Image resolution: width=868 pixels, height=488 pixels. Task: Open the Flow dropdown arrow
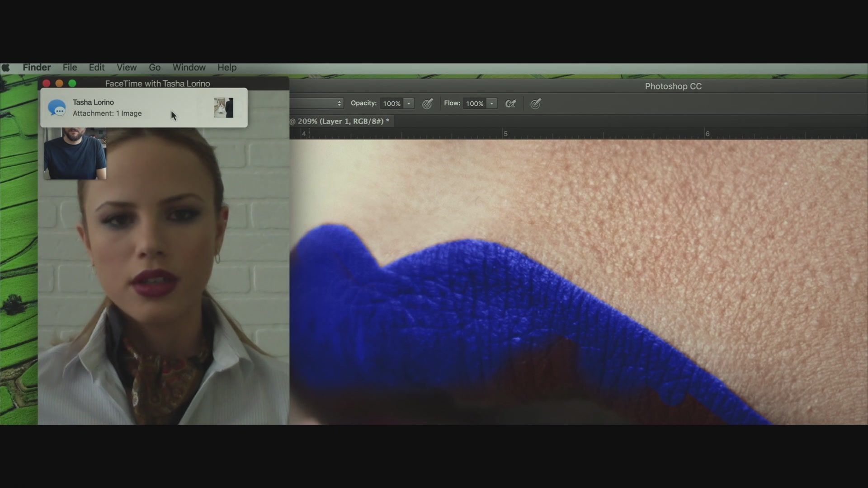pos(492,103)
